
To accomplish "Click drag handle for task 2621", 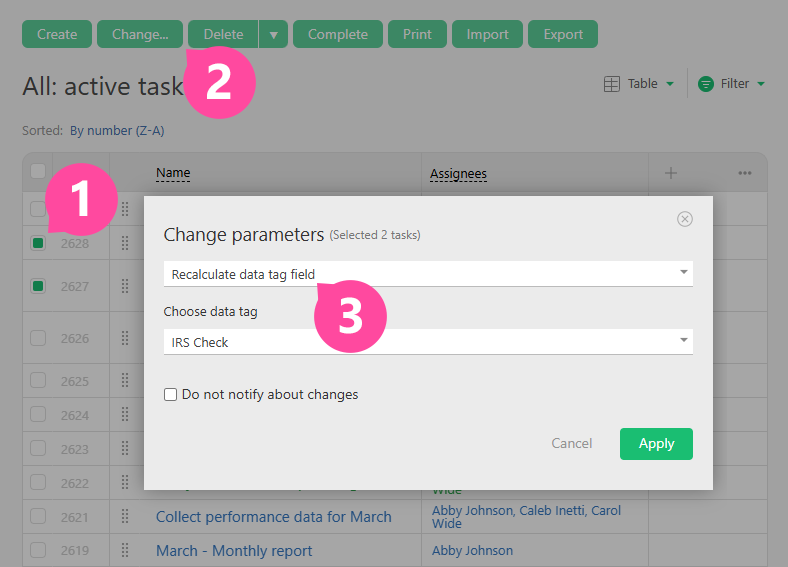I will coord(125,517).
